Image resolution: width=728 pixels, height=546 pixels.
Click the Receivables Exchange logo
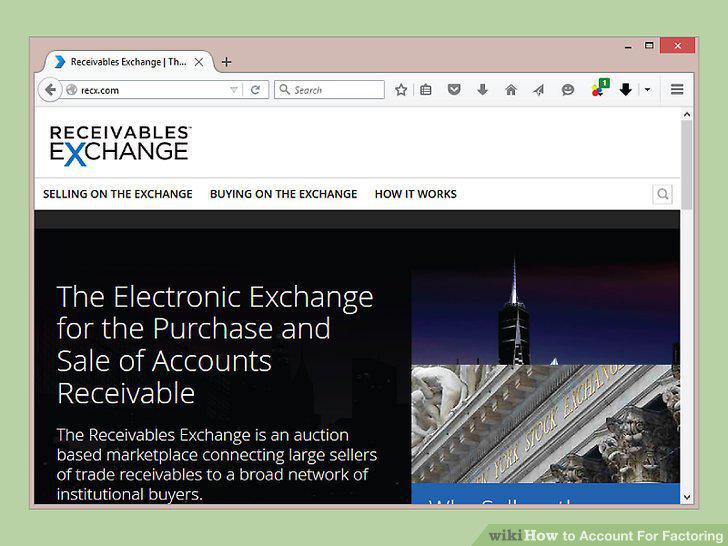(120, 145)
